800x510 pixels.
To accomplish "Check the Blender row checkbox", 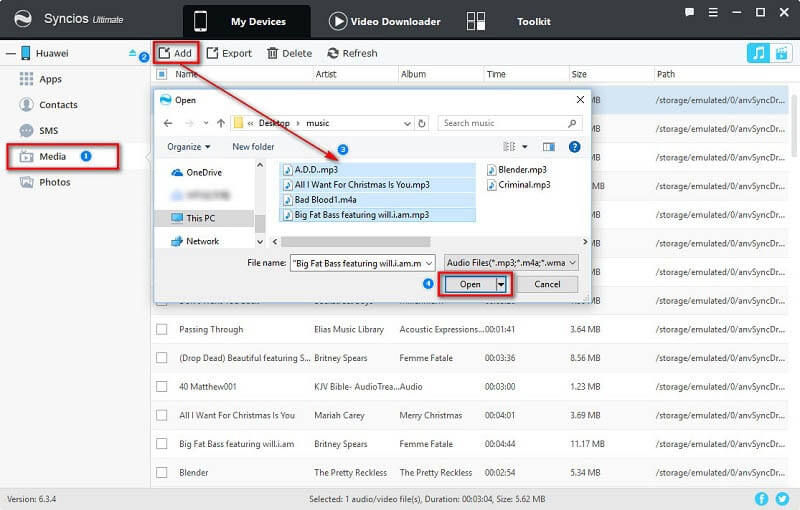I will tap(162, 472).
